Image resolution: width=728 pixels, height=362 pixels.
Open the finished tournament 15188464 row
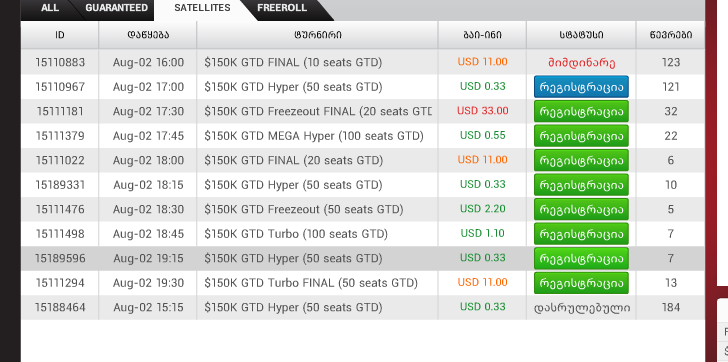coord(363,307)
